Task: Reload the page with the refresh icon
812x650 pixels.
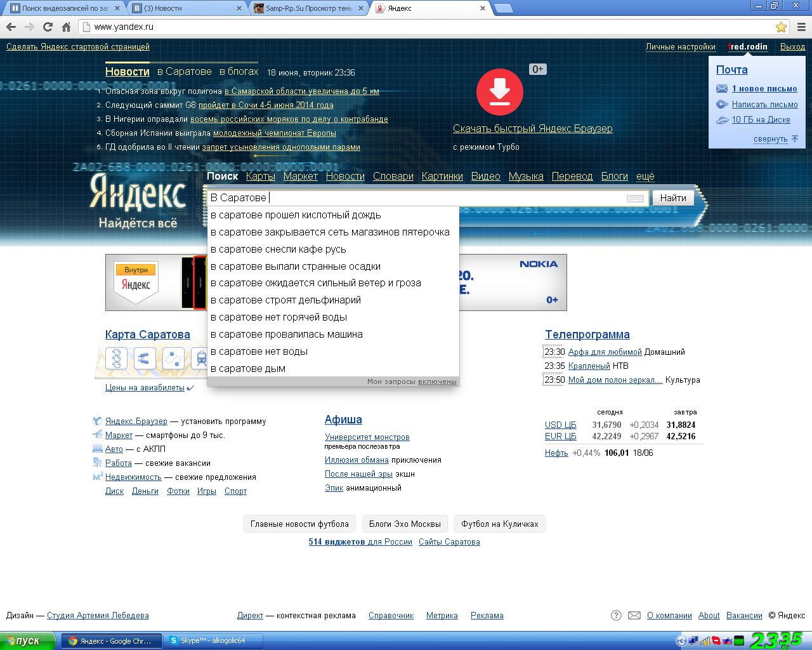Action: coord(48,27)
